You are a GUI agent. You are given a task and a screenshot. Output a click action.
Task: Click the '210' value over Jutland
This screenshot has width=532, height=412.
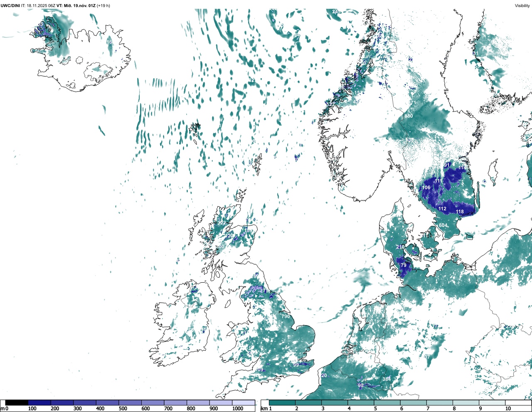coord(400,247)
